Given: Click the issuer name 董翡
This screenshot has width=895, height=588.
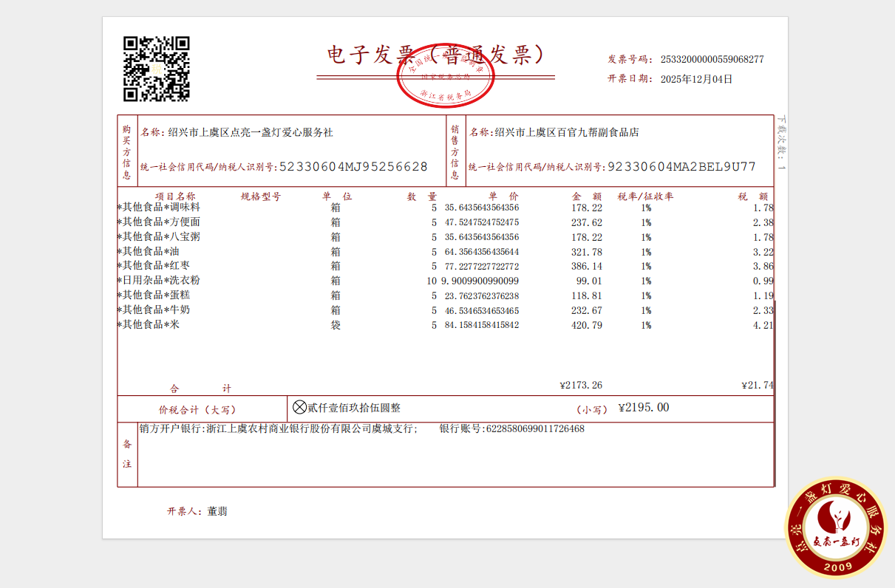Looking at the screenshot, I should [217, 511].
